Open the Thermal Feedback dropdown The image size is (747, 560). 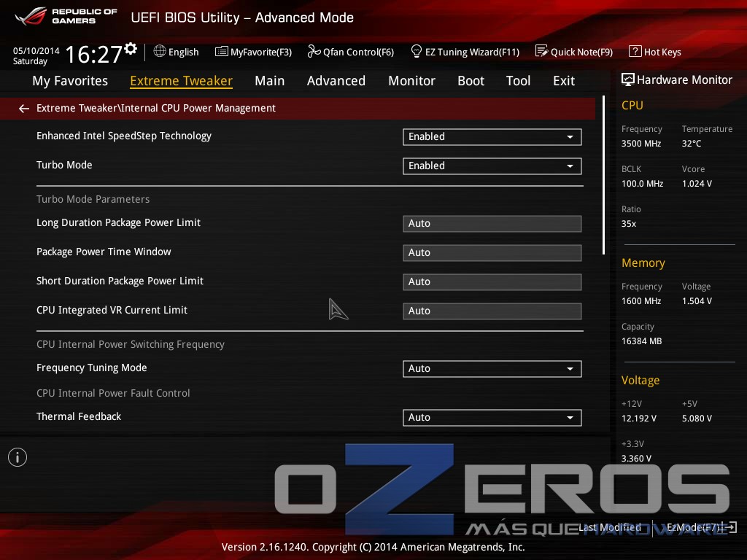click(492, 418)
